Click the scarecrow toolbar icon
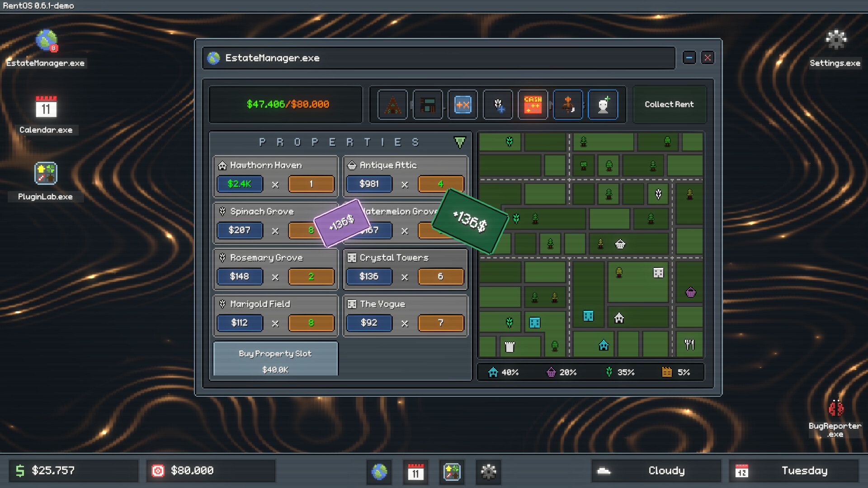The height and width of the screenshot is (488, 868). click(568, 104)
